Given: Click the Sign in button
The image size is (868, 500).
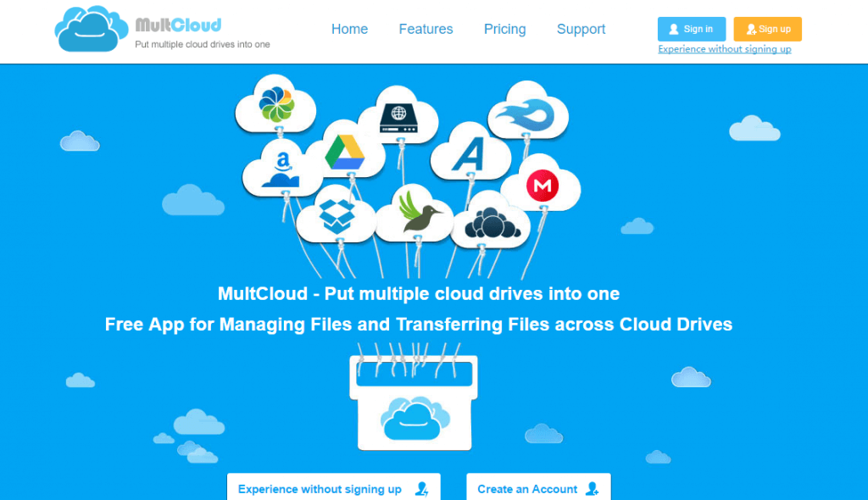Looking at the screenshot, I should click(x=692, y=30).
